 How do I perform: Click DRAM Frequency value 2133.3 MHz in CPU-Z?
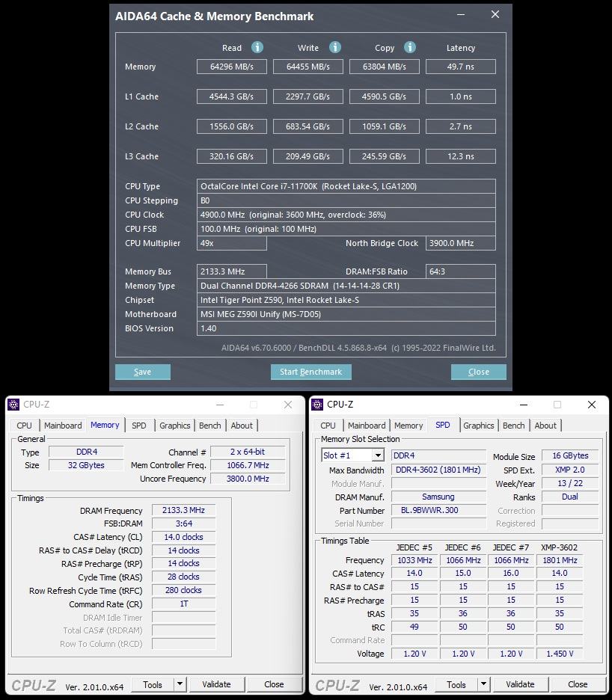coord(183,510)
